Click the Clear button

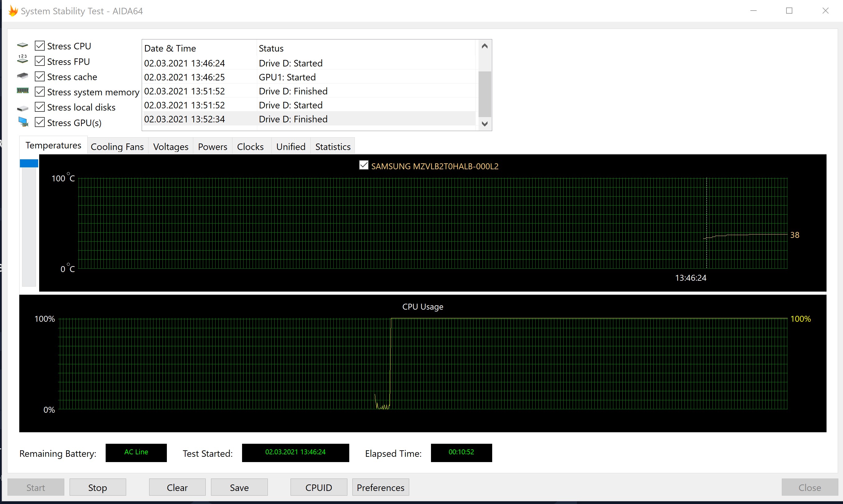click(177, 487)
